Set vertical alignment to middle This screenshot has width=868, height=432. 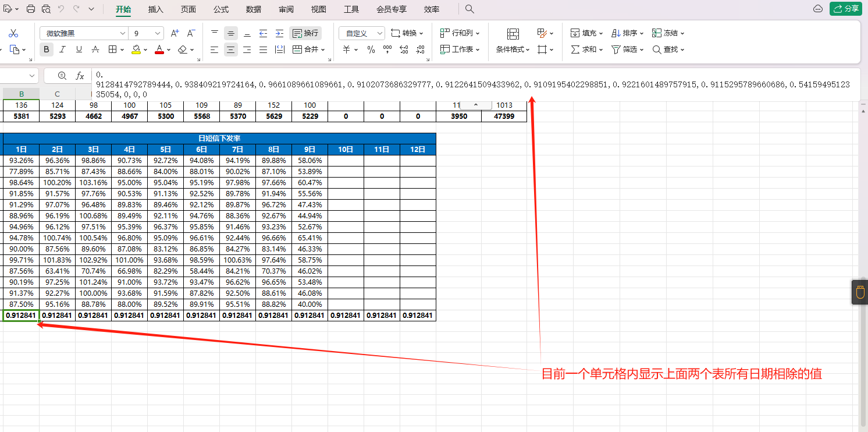(231, 33)
